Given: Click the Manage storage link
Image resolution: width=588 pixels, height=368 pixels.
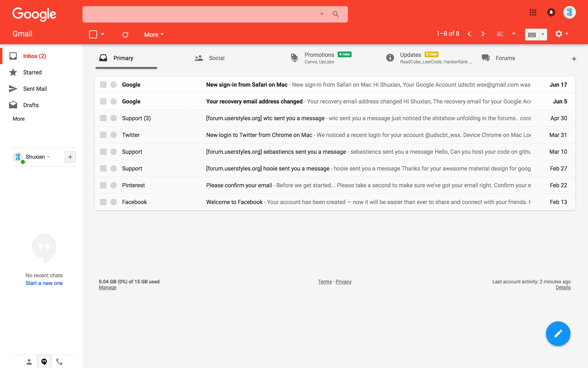Looking at the screenshot, I should [x=107, y=287].
